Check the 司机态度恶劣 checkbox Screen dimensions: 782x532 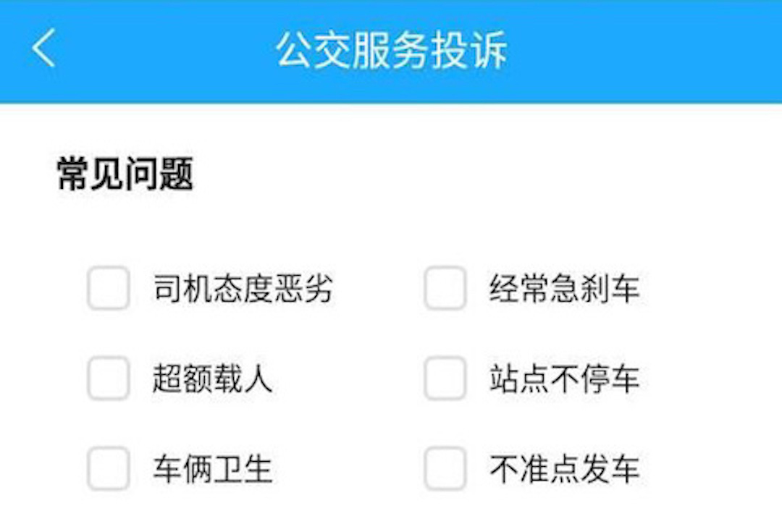coord(109,288)
